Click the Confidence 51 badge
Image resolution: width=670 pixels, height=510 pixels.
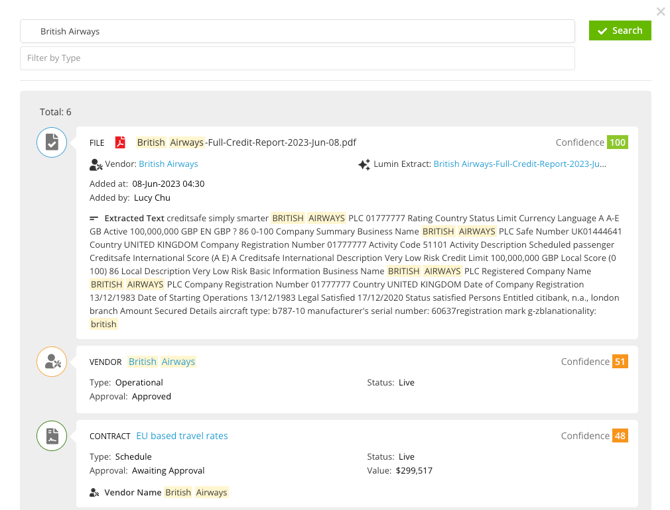pos(620,362)
